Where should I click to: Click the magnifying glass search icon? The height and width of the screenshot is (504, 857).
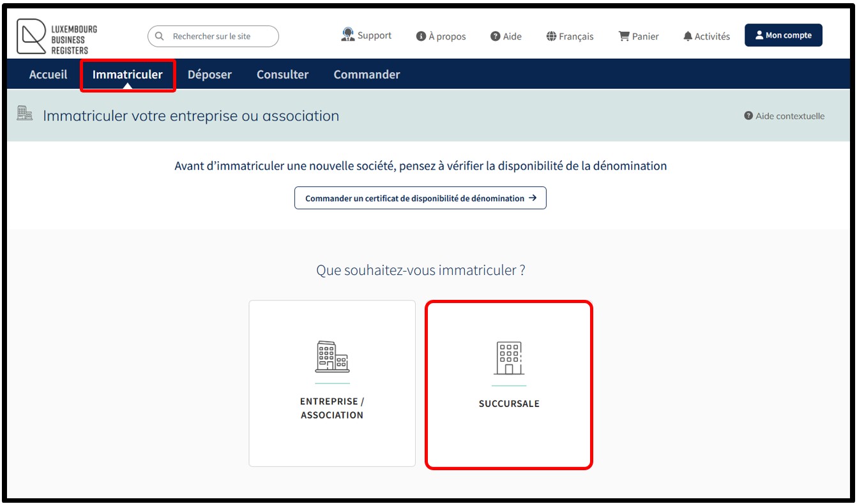click(x=160, y=36)
